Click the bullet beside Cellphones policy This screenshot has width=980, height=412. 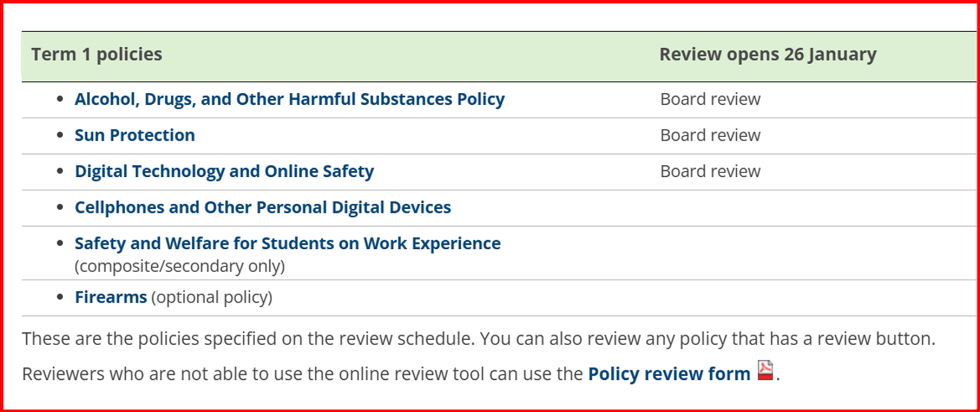60,207
